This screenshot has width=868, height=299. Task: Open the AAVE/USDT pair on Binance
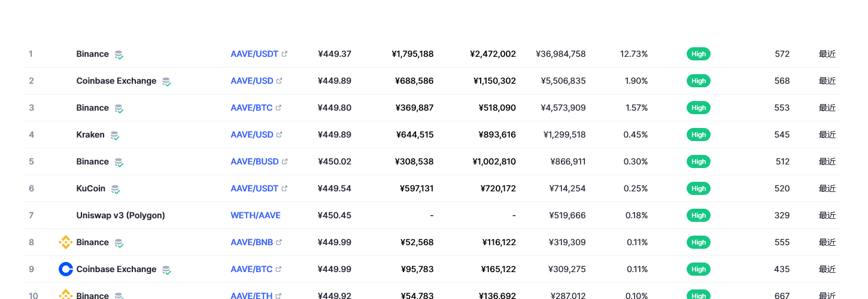(254, 54)
